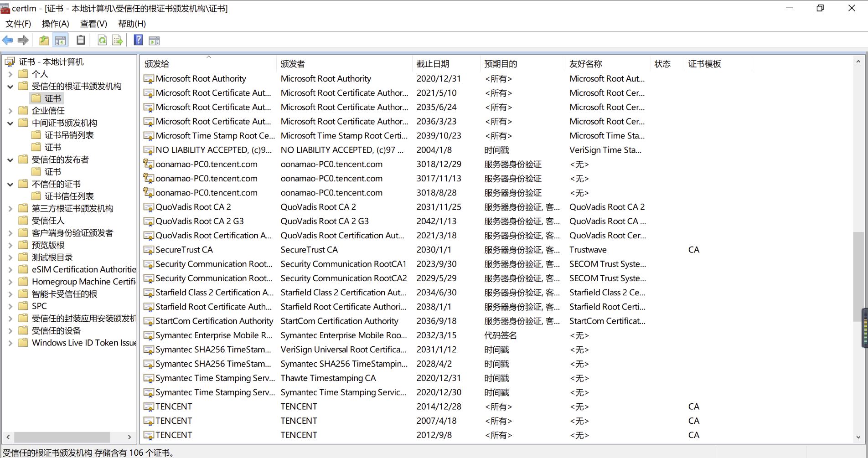Collapse the 中间证书颁发机构 node

(x=10, y=123)
